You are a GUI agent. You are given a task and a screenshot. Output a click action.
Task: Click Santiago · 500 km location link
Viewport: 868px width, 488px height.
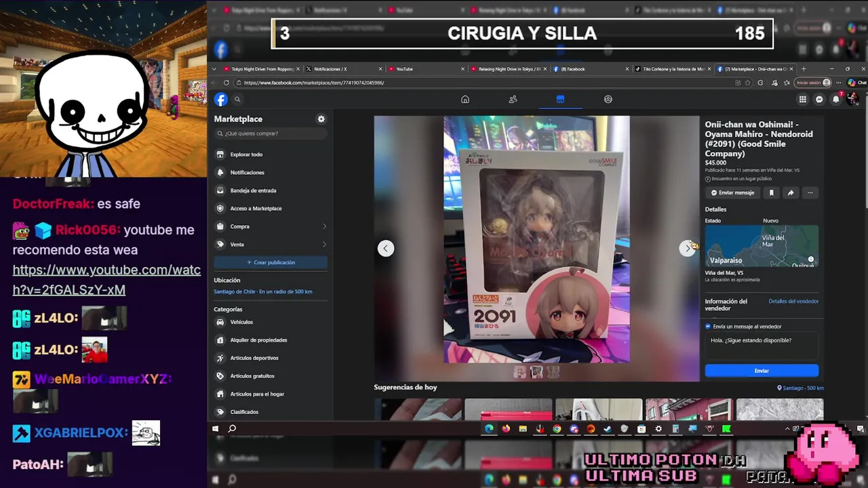[x=801, y=388]
